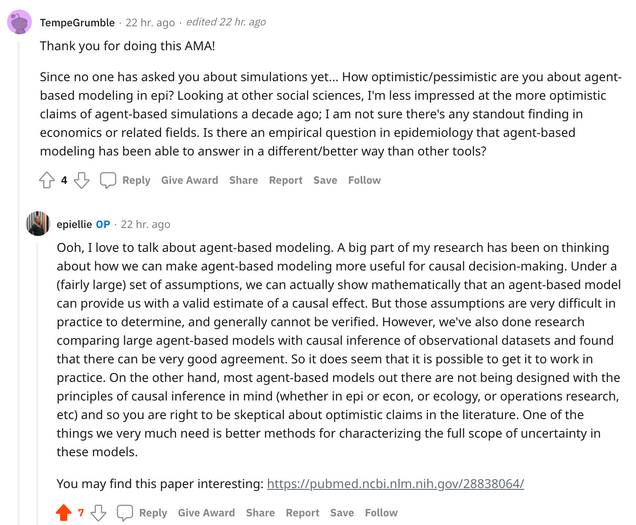Report TempeGrumble's comment
Screen dimensions: 636x525
coord(286,180)
